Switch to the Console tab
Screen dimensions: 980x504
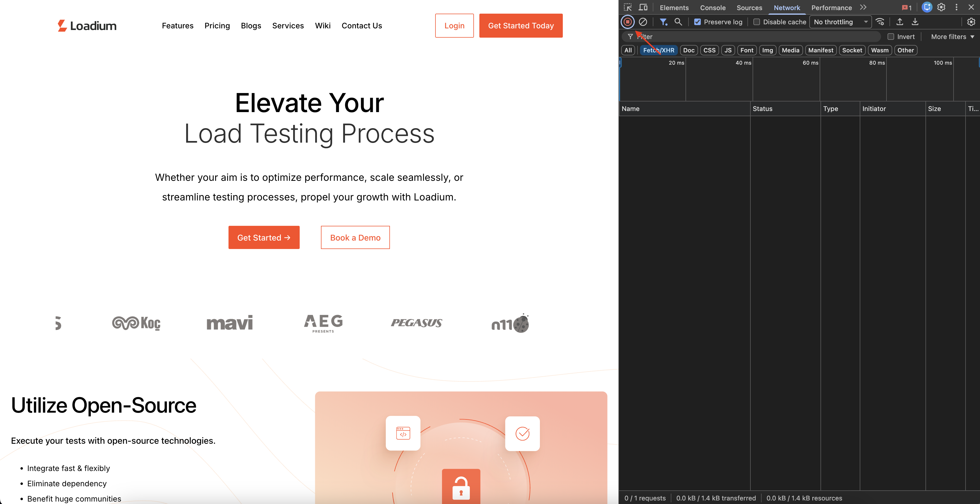coord(713,8)
